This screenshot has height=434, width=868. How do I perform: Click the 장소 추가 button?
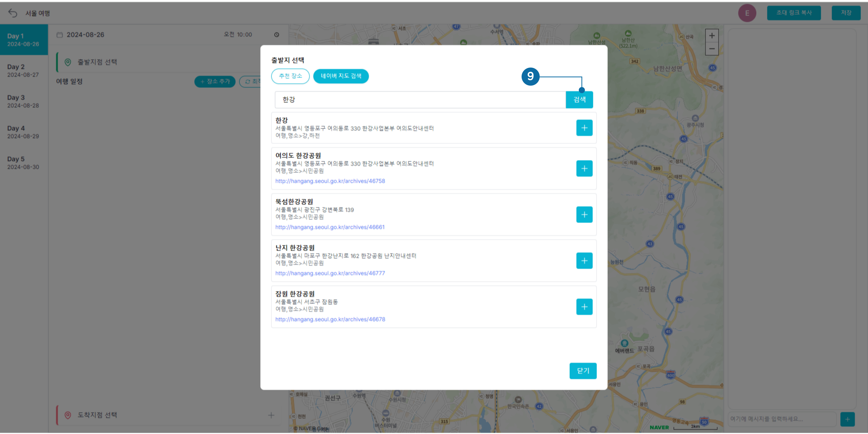215,82
